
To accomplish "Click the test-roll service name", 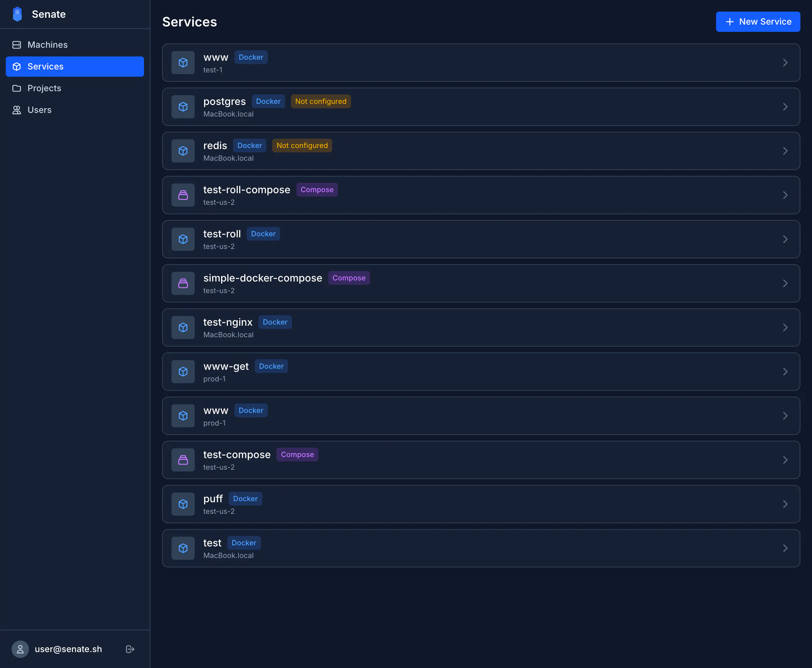I will [222, 234].
